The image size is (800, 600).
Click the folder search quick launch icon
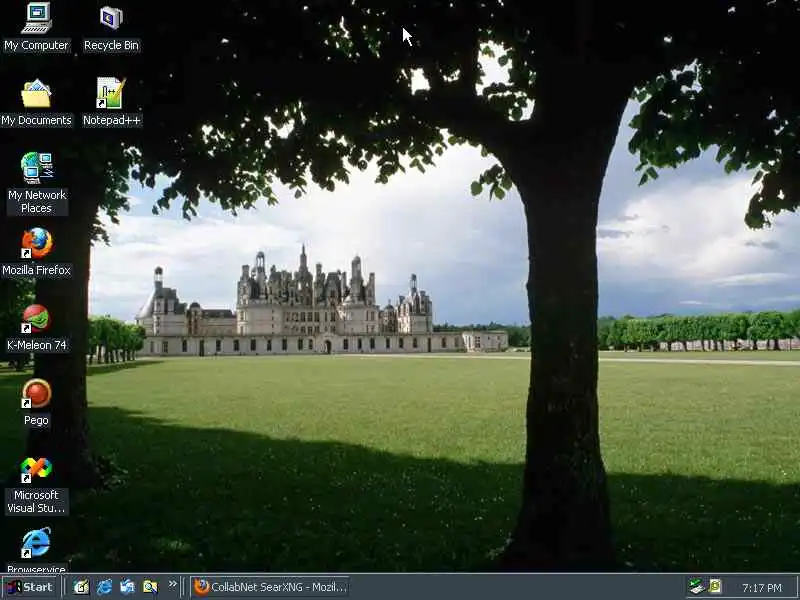point(150,587)
